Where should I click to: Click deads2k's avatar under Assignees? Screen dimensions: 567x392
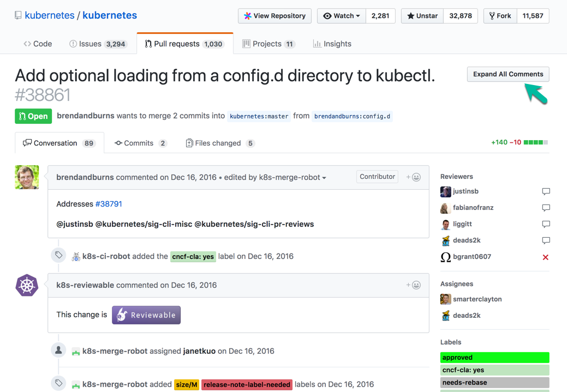(x=445, y=316)
